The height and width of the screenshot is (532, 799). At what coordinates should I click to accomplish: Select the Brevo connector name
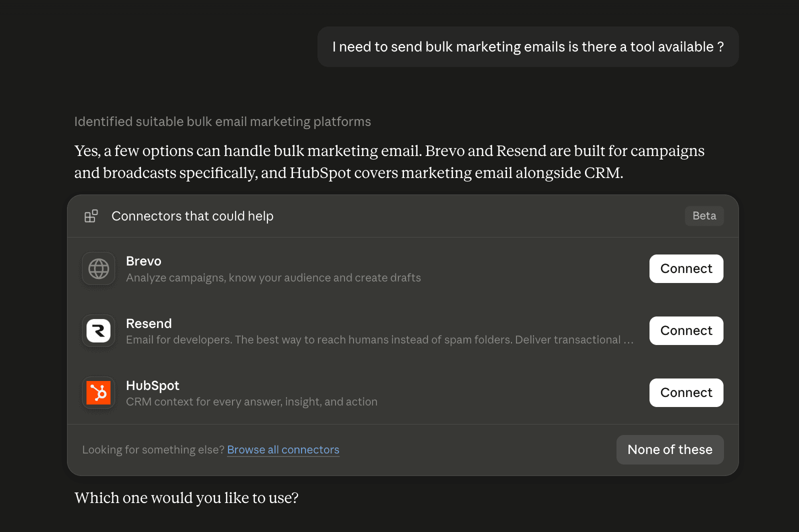(143, 261)
